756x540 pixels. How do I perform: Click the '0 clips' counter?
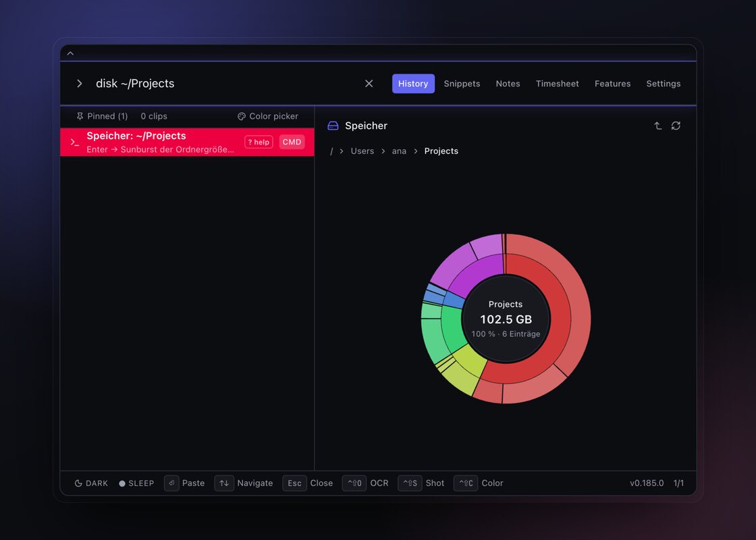click(x=154, y=116)
